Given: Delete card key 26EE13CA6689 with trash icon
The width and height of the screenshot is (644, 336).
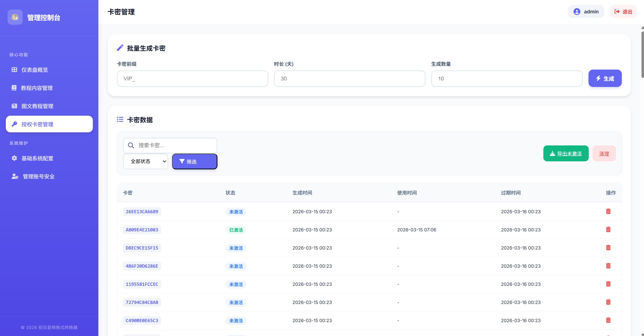Looking at the screenshot, I should [608, 211].
